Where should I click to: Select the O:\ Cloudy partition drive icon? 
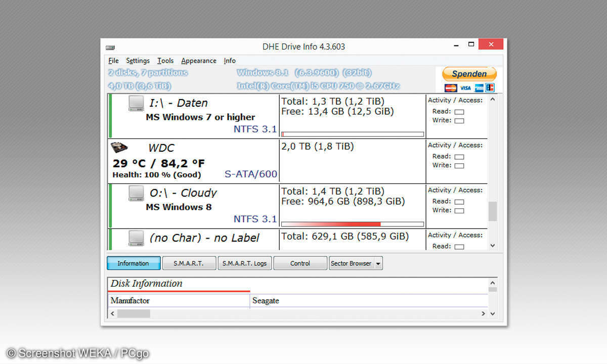coord(136,193)
